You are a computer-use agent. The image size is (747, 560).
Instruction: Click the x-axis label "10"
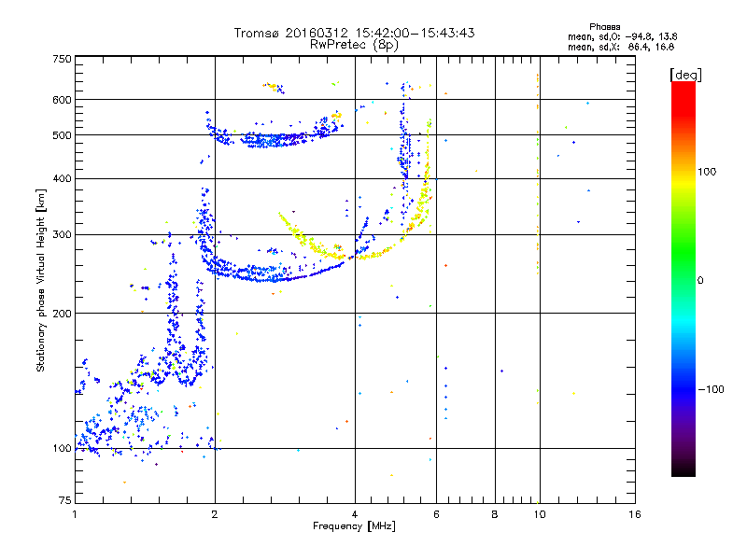pos(540,514)
